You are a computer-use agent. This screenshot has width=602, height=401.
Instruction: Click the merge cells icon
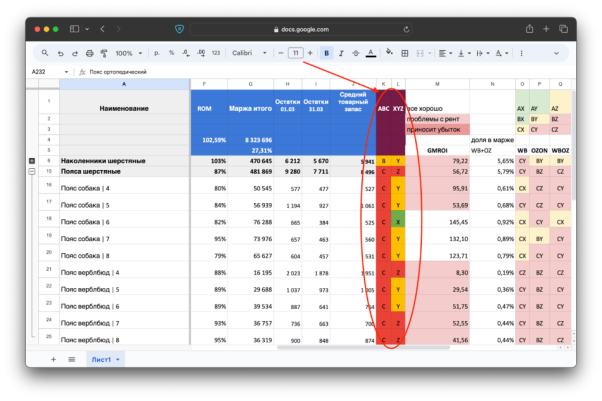click(420, 53)
